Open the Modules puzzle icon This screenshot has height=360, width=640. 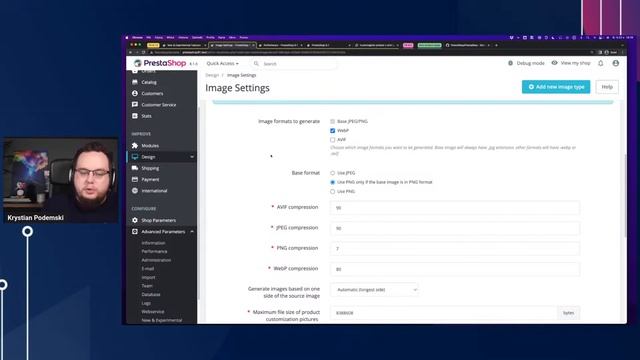point(135,145)
